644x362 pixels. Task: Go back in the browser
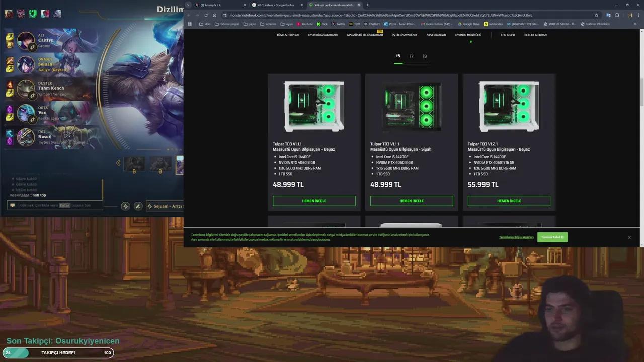pyautogui.click(x=189, y=15)
